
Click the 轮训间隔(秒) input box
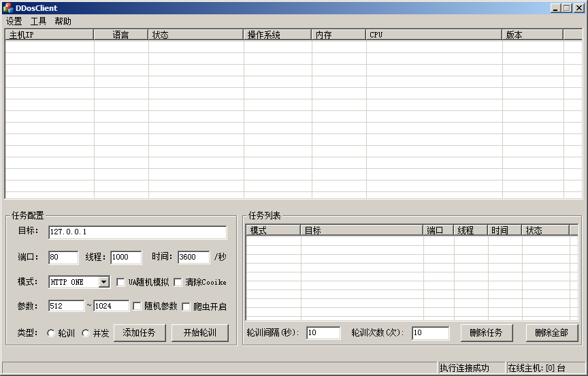click(323, 333)
